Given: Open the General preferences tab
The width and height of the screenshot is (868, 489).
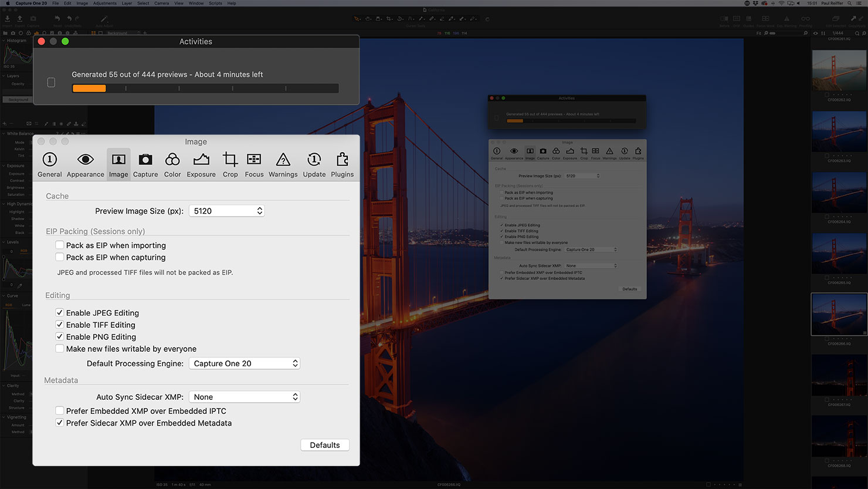Looking at the screenshot, I should (49, 165).
